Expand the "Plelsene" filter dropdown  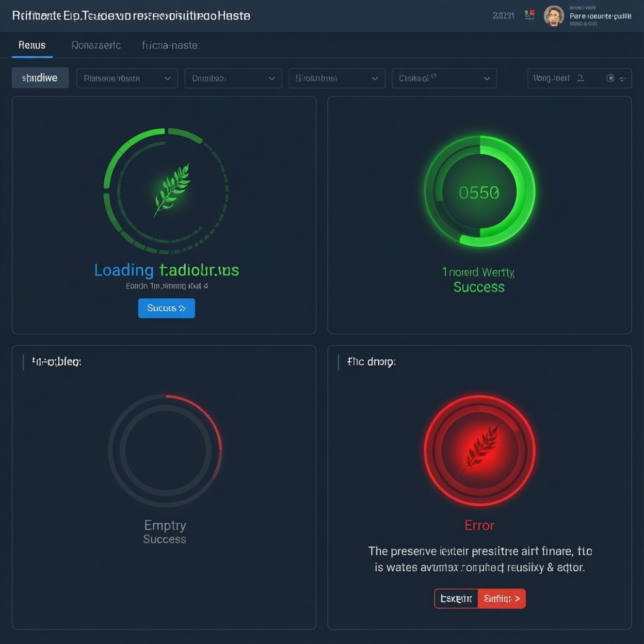[x=127, y=78]
